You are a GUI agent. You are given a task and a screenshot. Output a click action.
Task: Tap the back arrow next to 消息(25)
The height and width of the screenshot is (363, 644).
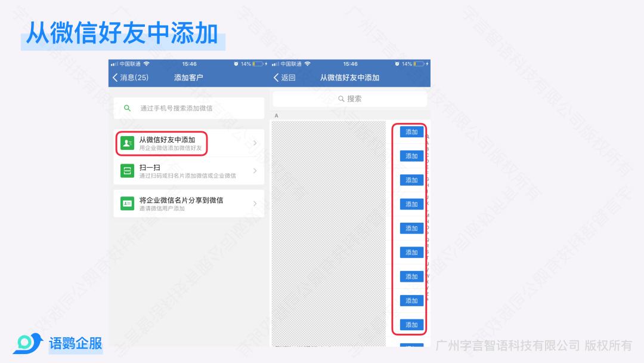[x=115, y=78]
